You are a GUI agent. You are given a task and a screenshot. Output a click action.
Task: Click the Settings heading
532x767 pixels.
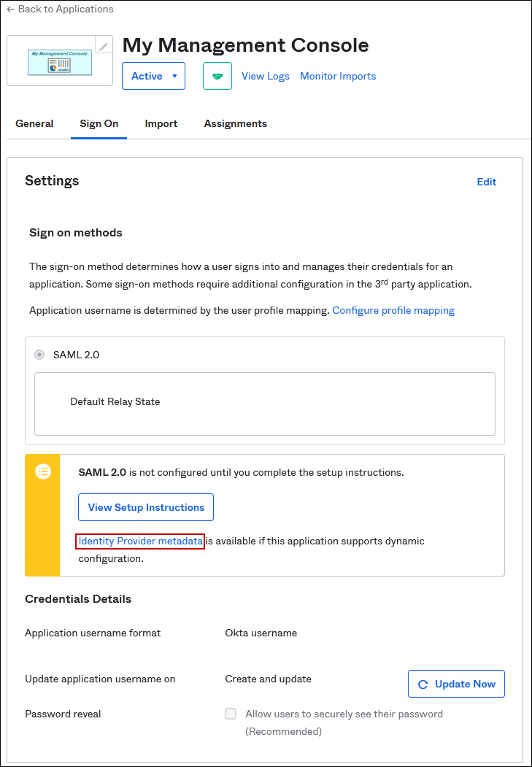point(52,180)
